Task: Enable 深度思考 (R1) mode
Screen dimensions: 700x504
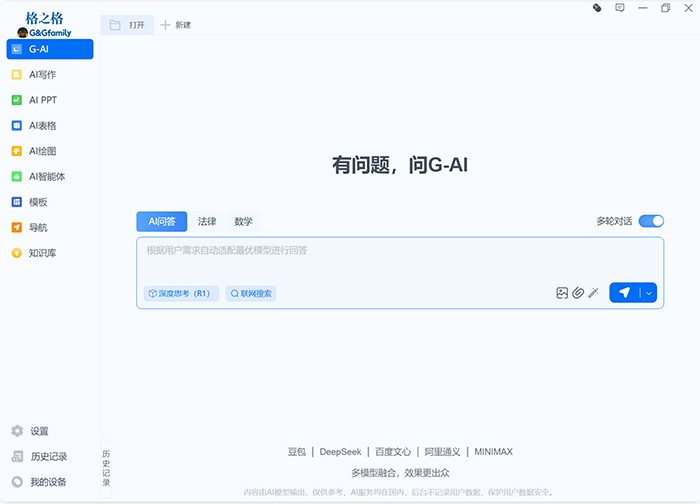Action: [x=181, y=294]
